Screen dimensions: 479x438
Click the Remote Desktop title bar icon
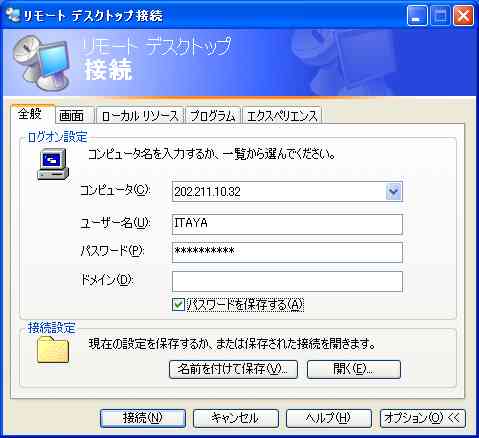(x=13, y=15)
